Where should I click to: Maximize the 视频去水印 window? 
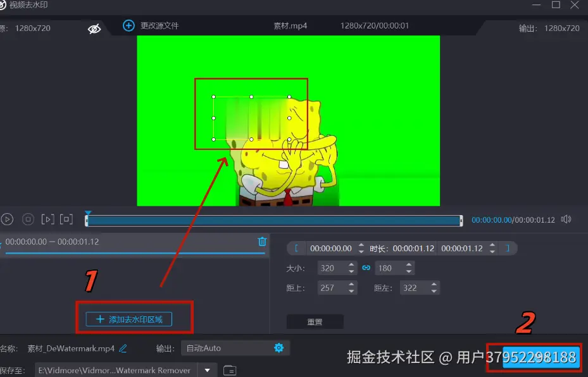(x=556, y=4)
